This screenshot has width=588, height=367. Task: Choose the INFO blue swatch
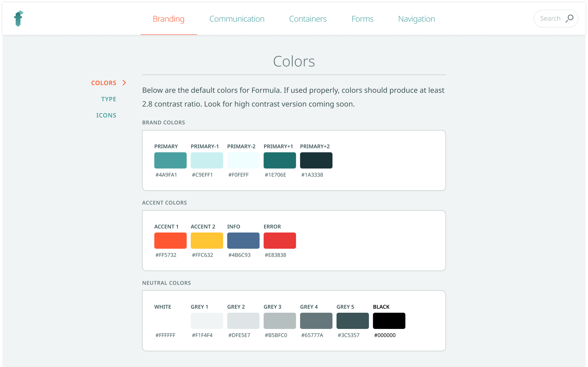pyautogui.click(x=243, y=241)
